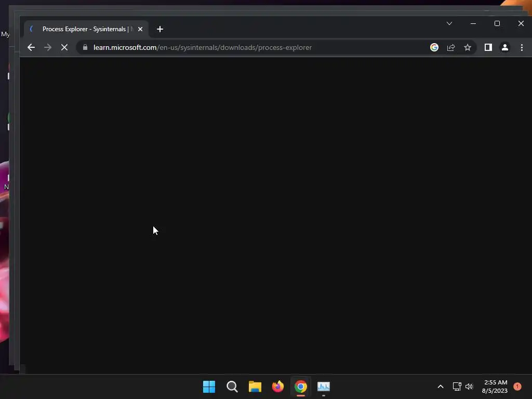Open the Chrome side panel
Image resolution: width=532 pixels, height=399 pixels.
[x=488, y=47]
